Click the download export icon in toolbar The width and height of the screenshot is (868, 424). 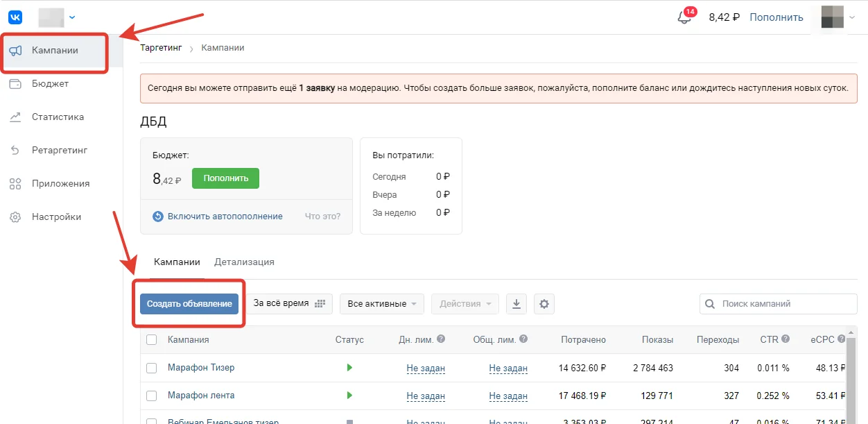pyautogui.click(x=517, y=304)
